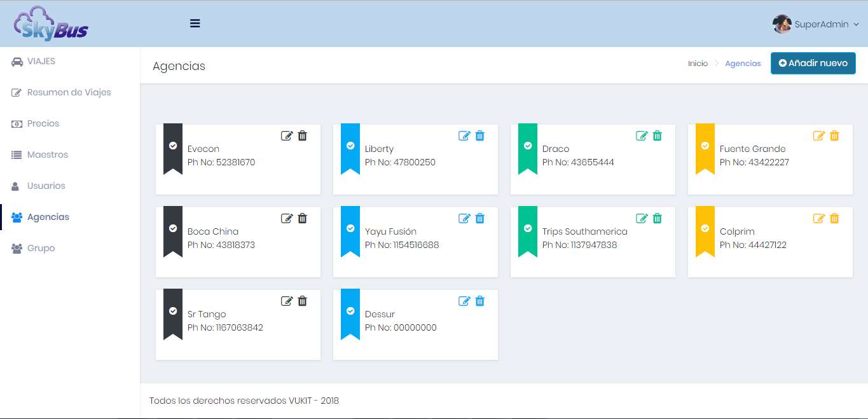The image size is (868, 419).
Task: Click the trash icon on Dossur card
Action: pos(480,301)
